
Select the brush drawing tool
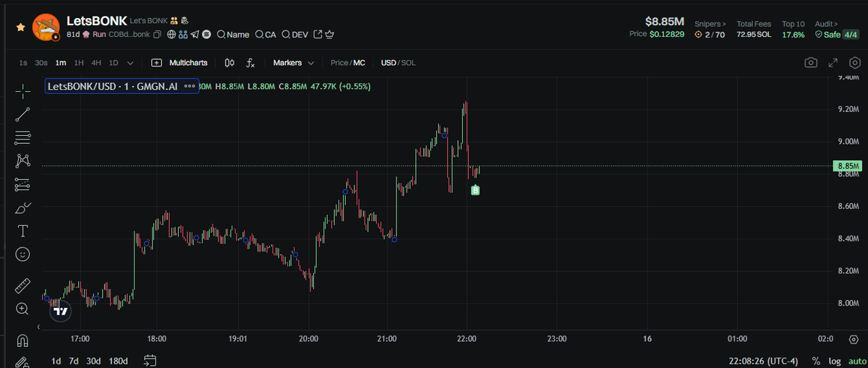(22, 207)
